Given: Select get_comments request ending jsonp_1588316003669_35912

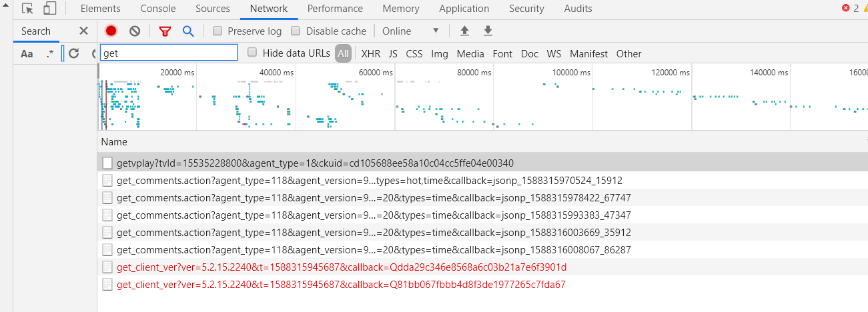Looking at the screenshot, I should [x=482, y=232].
